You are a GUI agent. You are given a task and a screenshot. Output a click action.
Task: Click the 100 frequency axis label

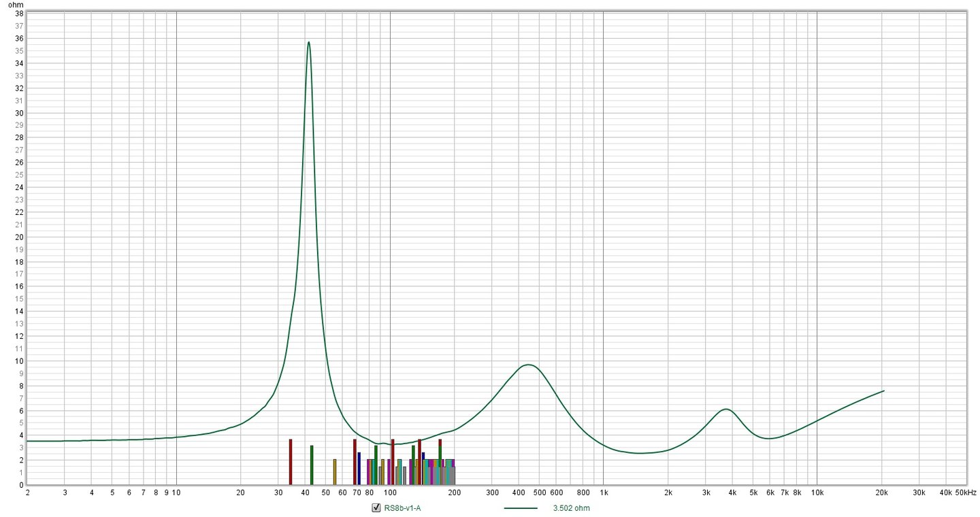390,492
